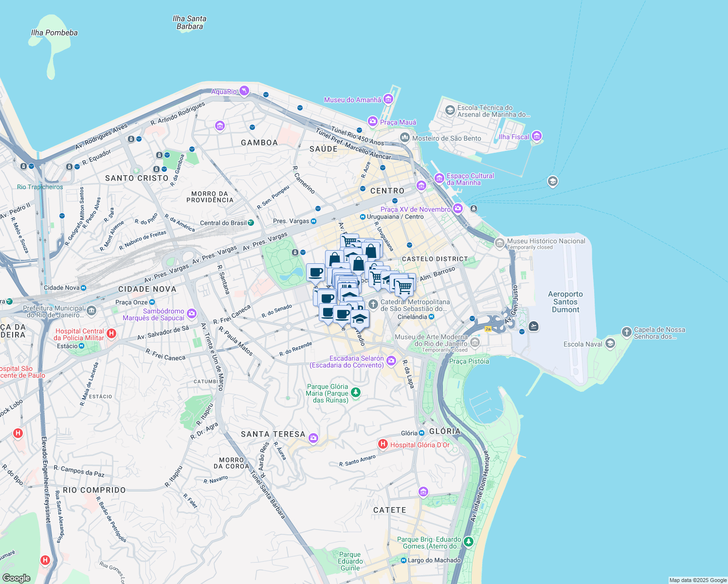Click the 'CIDADE NOVA' neighborhood label
Viewport: 728px width, 584px height.
tap(147, 289)
